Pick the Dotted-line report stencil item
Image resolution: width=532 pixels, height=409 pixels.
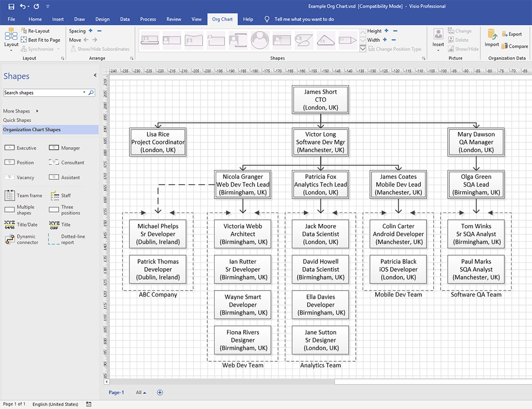[x=66, y=239]
